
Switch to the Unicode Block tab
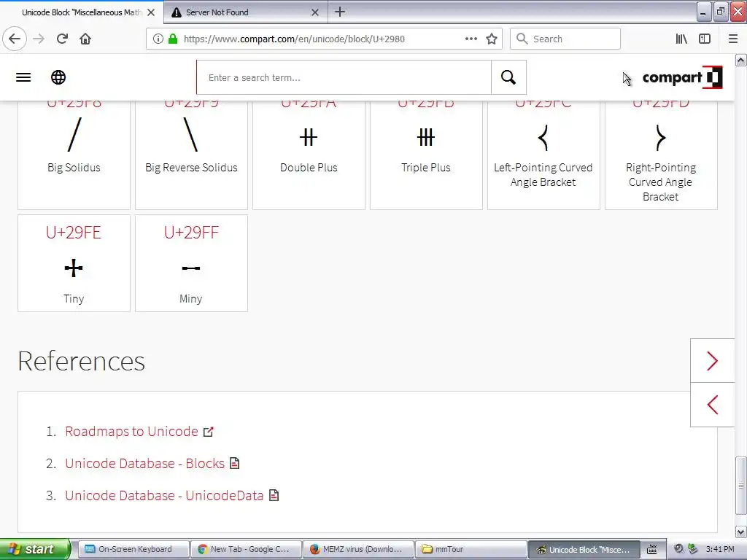pos(82,12)
